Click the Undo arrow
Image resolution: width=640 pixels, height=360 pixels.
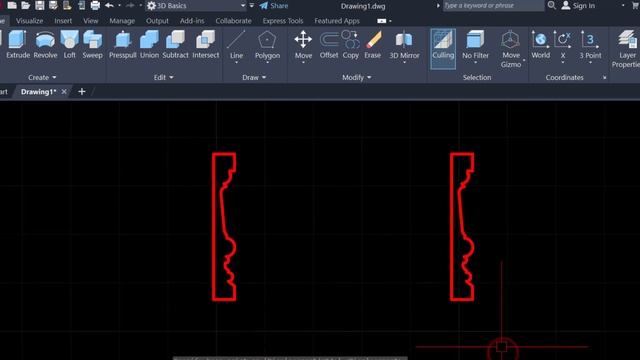(x=109, y=5)
